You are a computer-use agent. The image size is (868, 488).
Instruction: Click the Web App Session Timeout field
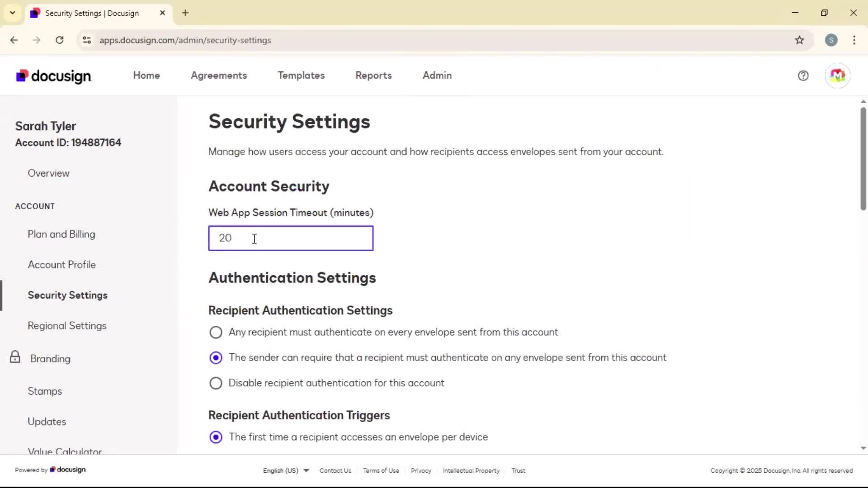tap(291, 238)
